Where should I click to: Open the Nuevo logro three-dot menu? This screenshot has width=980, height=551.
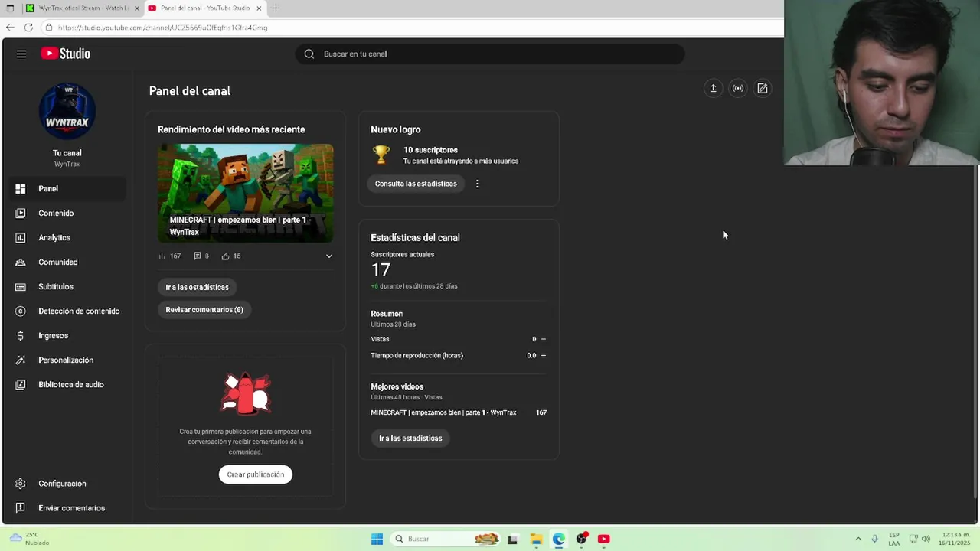(477, 184)
